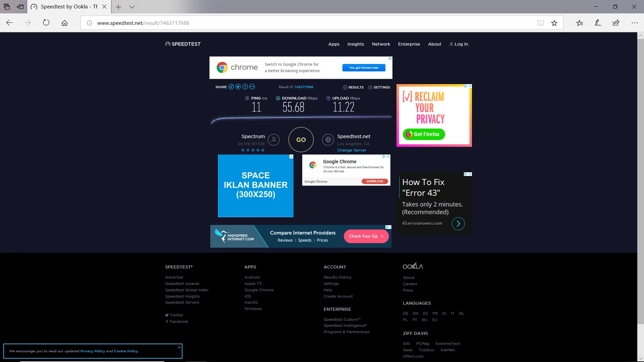Open more share options ellipsis icon
Image resolution: width=644 pixels, height=362 pixels.
pos(252,87)
